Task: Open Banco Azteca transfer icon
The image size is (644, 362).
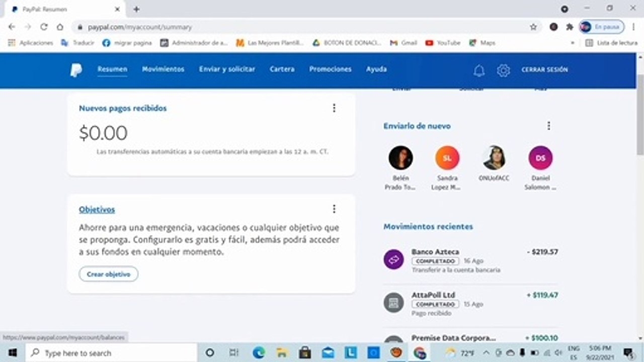Action: click(x=393, y=259)
